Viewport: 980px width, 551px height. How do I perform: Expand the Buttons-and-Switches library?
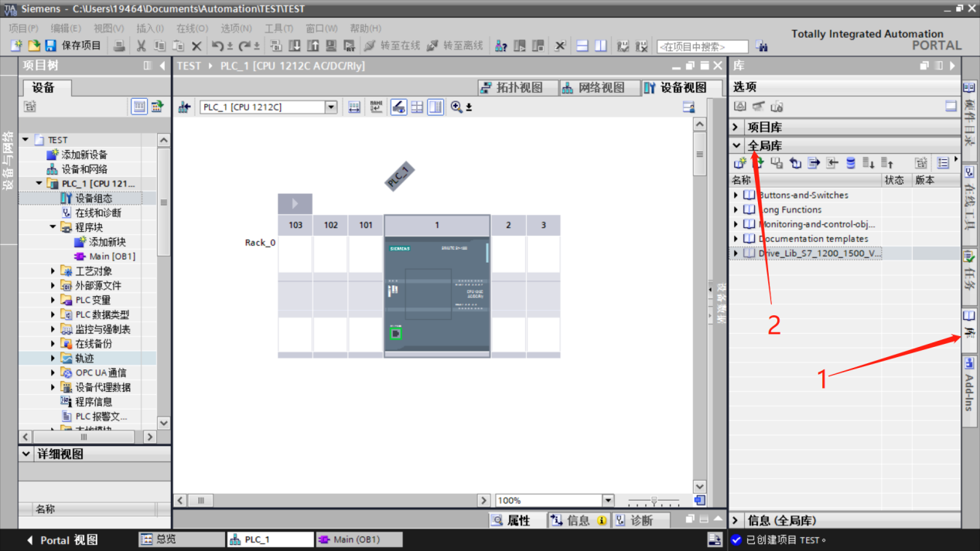(x=736, y=196)
